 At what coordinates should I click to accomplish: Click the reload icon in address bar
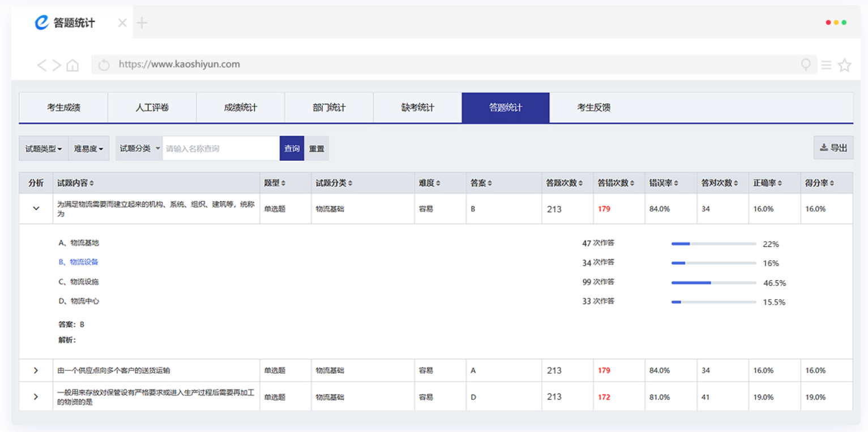point(104,65)
